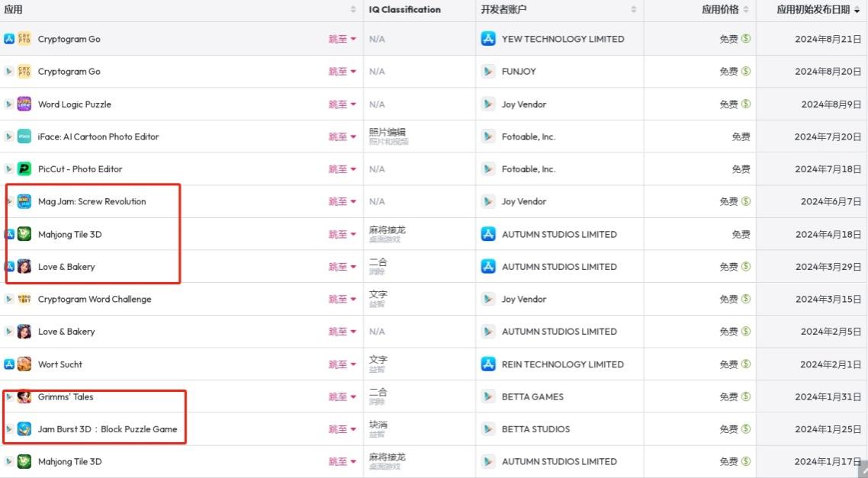Open REIN TECHNOLOGY LIMITED developer link
Image resolution: width=868 pixels, height=478 pixels.
click(x=562, y=364)
